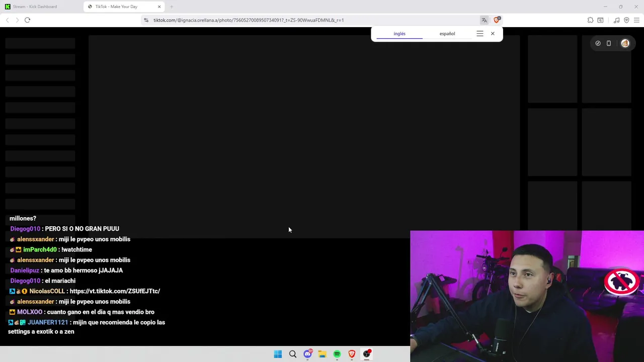Click username Danielipuz in chat
This screenshot has width=644, height=362.
click(25, 270)
